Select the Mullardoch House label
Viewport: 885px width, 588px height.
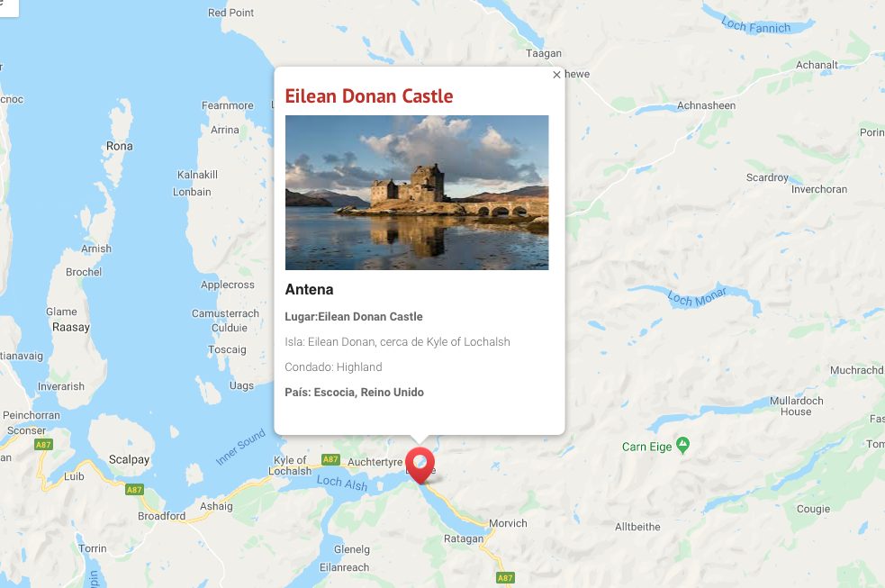click(x=797, y=406)
